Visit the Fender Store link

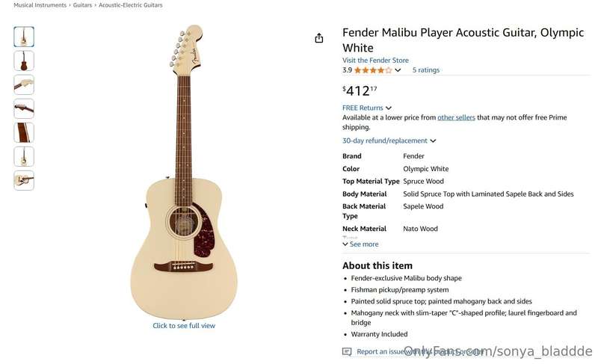[375, 61]
